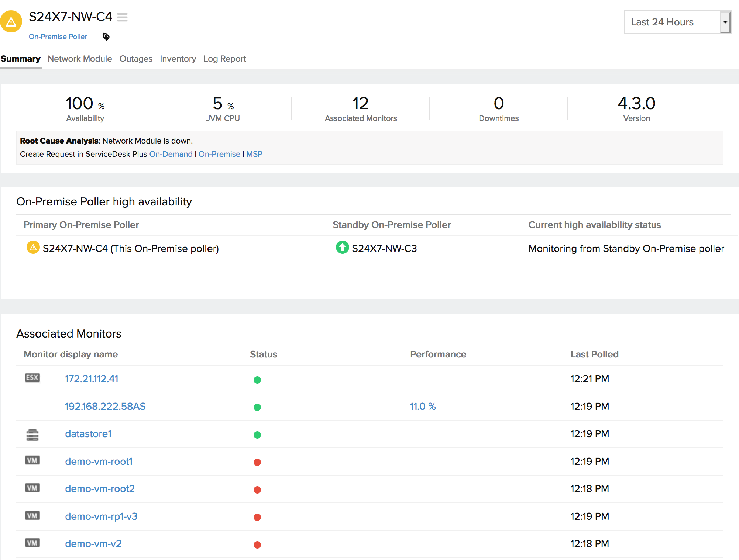Open the Inventory tab
Image resolution: width=739 pixels, height=560 pixels.
178,59
